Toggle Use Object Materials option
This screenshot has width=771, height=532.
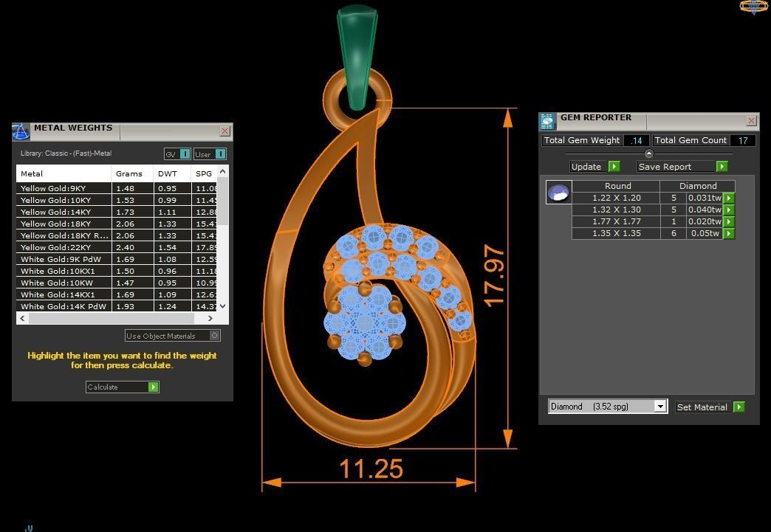(x=214, y=336)
